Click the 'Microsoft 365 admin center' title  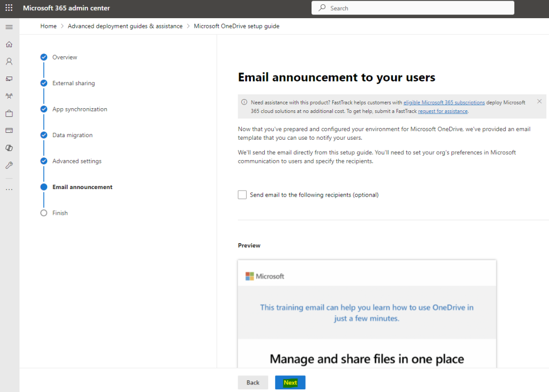(x=66, y=7)
